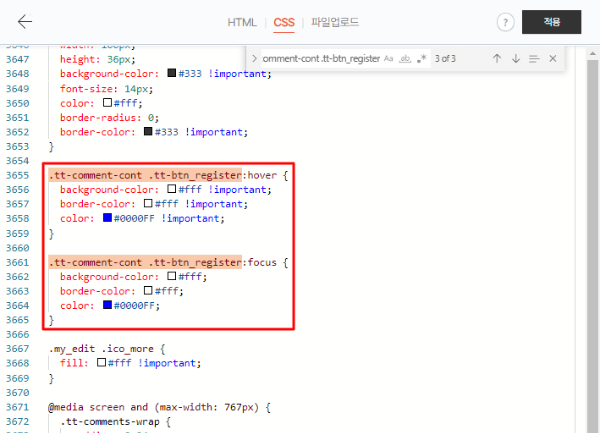
Task: Toggle match case option Aa
Action: pyautogui.click(x=388, y=59)
